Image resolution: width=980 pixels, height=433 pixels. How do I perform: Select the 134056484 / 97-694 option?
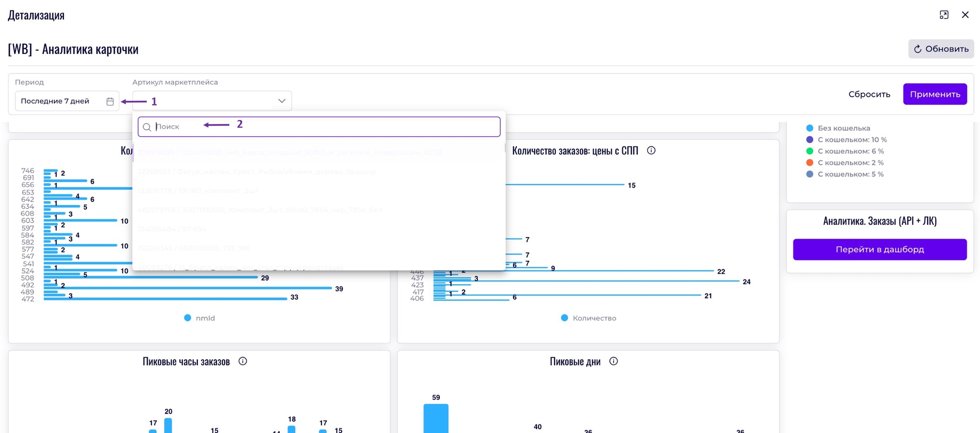[172, 229]
